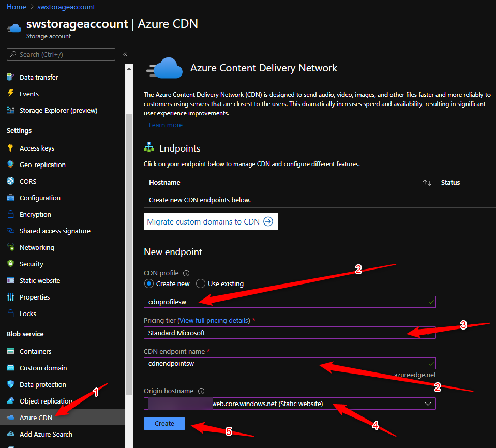Click the Origin hostname info icon
The height and width of the screenshot is (448, 496).
point(201,392)
